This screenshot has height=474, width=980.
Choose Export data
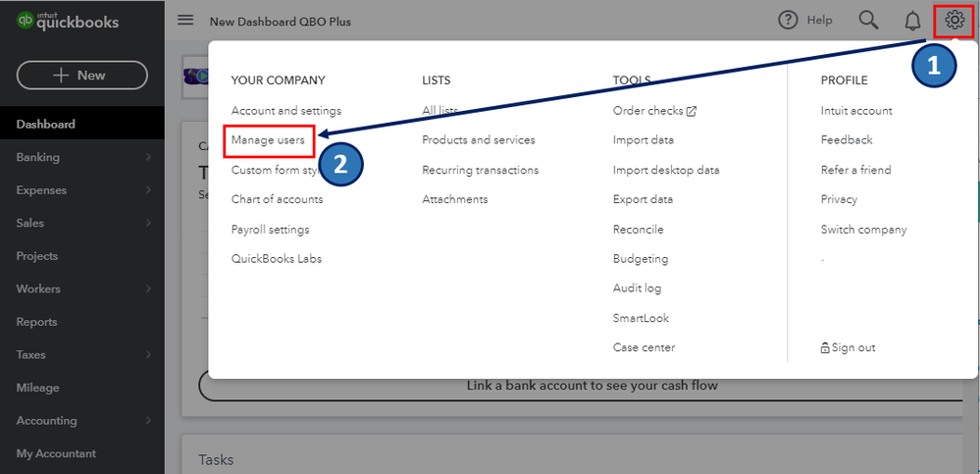[643, 199]
